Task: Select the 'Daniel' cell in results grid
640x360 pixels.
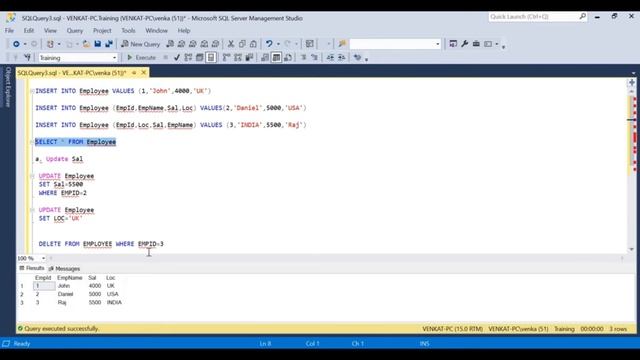Action: (x=65, y=294)
